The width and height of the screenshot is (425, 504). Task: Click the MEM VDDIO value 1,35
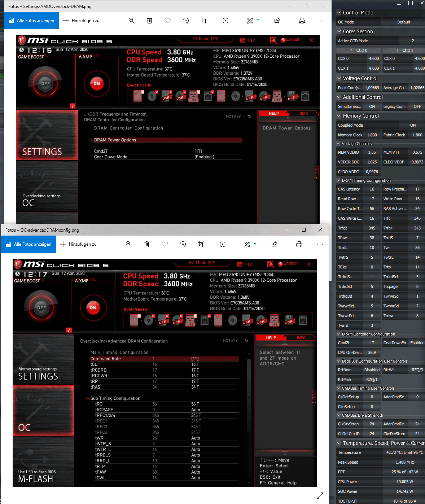tap(372, 152)
